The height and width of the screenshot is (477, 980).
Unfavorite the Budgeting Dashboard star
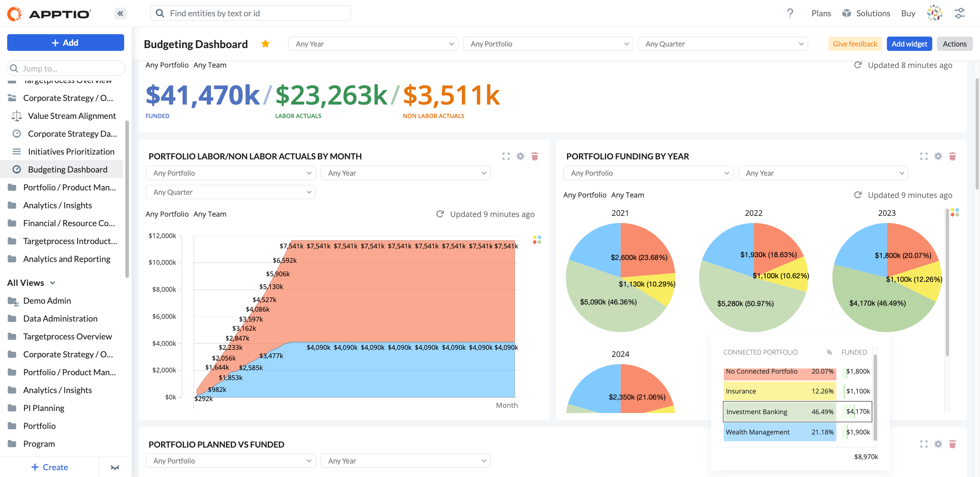point(265,44)
